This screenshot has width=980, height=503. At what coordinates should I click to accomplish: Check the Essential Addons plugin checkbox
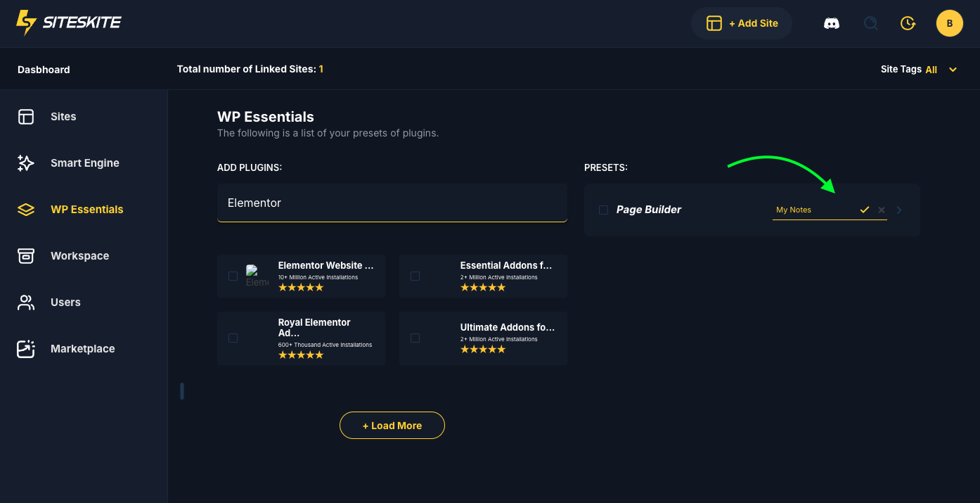tap(415, 276)
